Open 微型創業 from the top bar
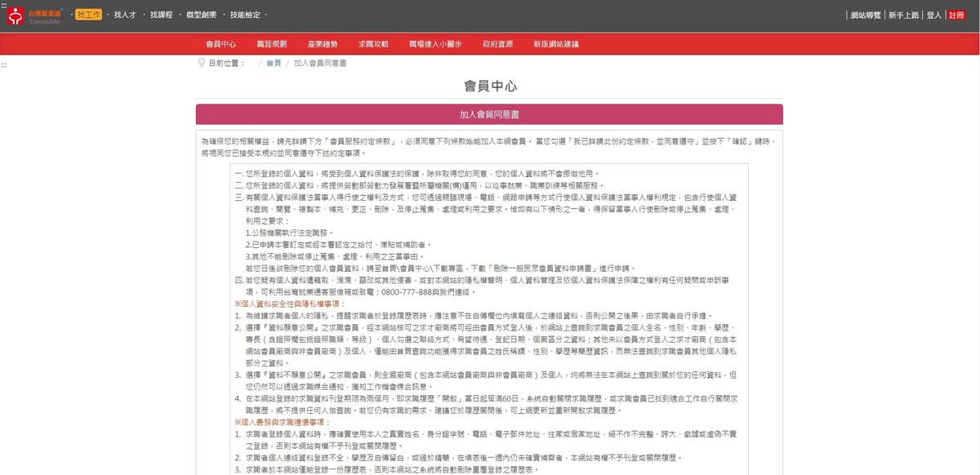The height and width of the screenshot is (475, 980). tap(203, 16)
